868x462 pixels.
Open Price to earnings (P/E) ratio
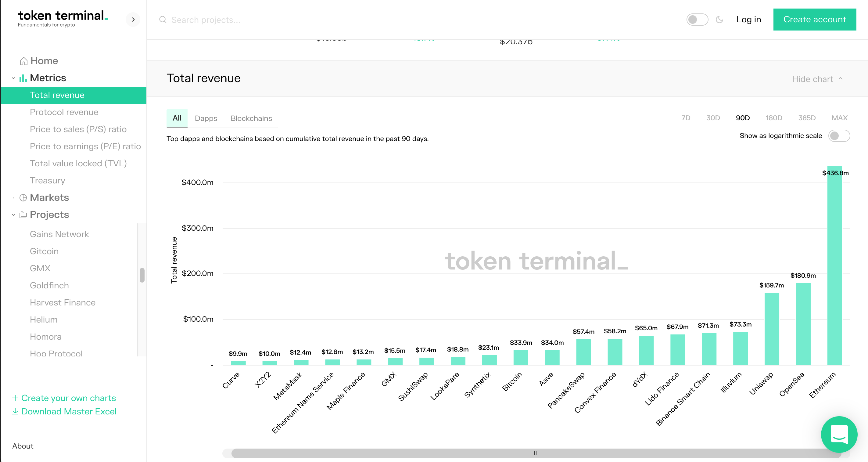point(85,146)
